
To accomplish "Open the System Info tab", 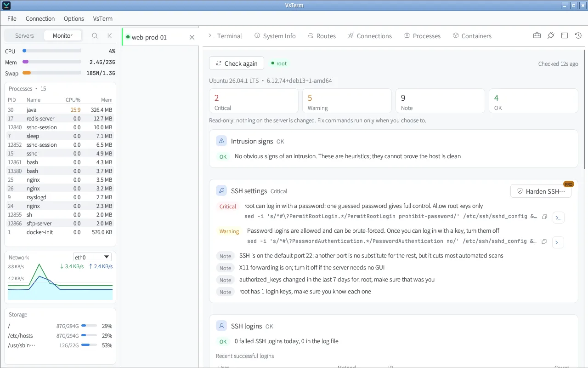I will (275, 36).
